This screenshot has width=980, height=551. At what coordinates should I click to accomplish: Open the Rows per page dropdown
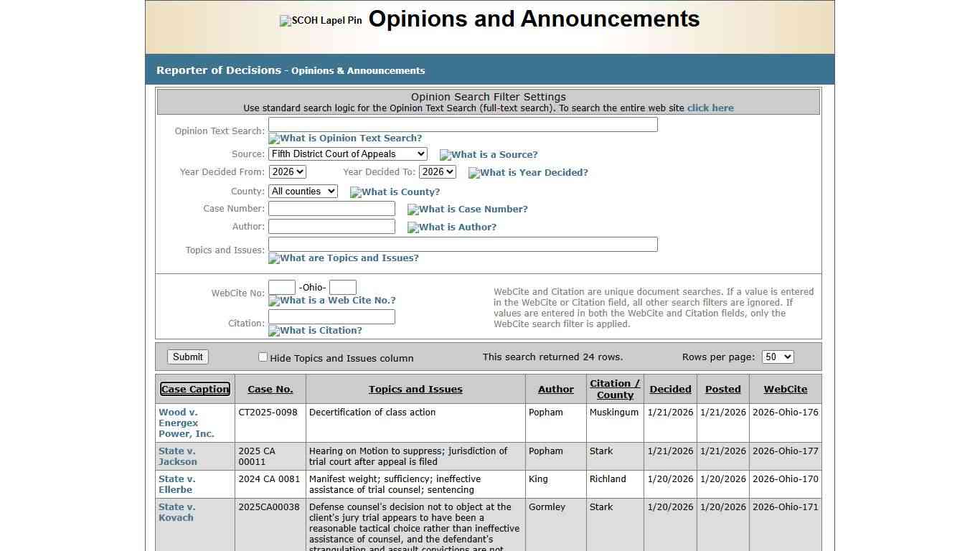777,357
